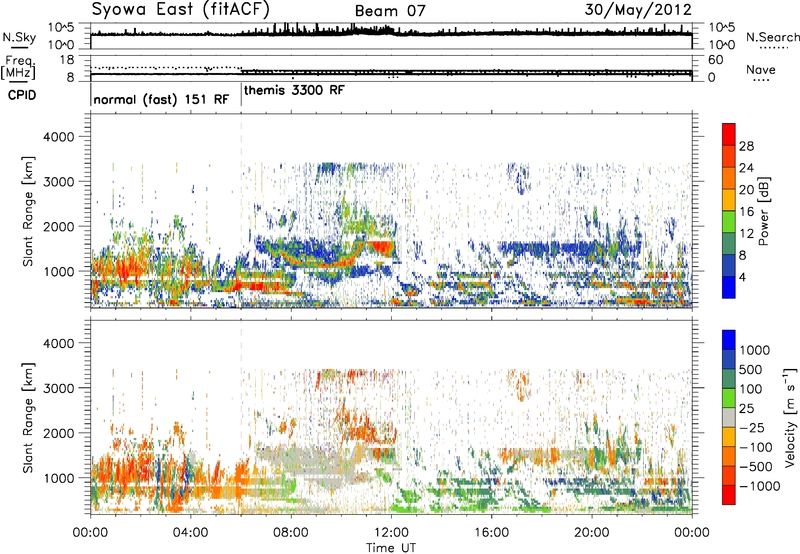Click the '4000' range tick of Power panel
Screen dimensions: 800x554
(58, 137)
